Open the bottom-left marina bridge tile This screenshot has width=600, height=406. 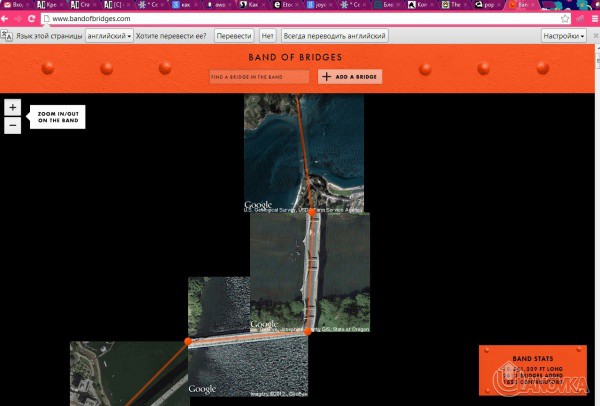129,373
